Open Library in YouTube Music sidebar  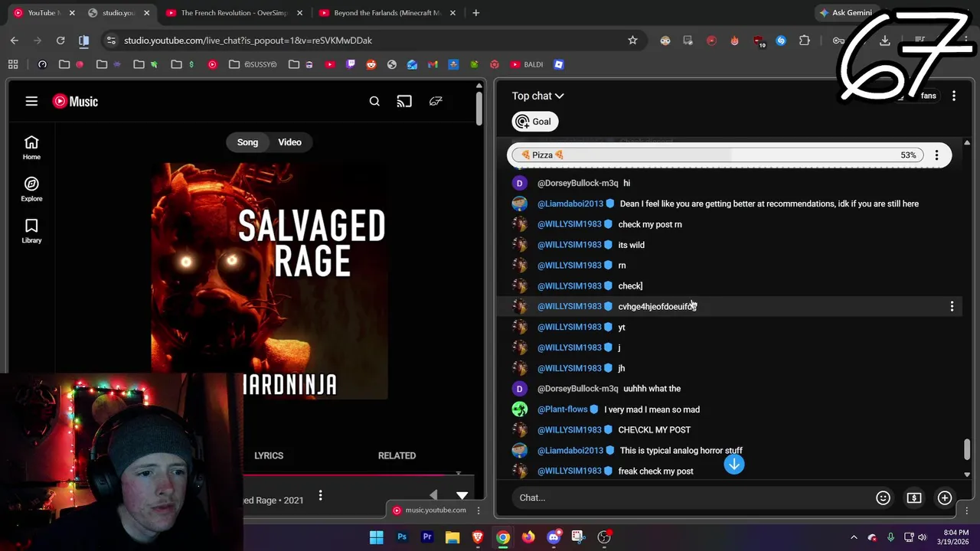coord(31,231)
